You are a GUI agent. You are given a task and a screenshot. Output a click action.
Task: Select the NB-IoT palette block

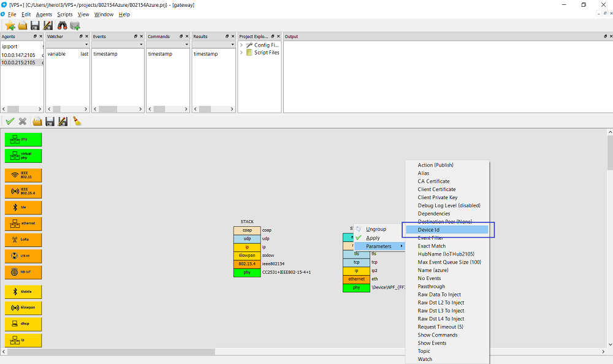tap(23, 271)
